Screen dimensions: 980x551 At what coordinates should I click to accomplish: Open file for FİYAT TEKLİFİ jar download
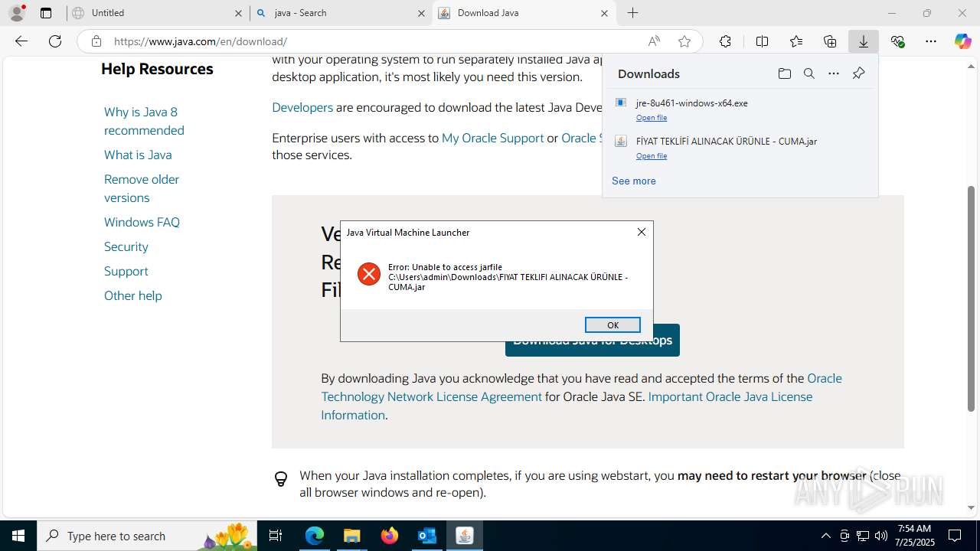pos(652,156)
